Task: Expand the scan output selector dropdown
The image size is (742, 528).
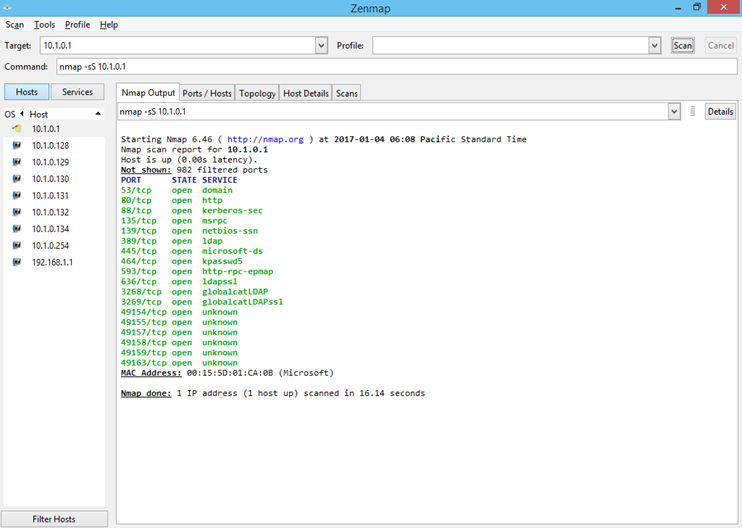Action: pyautogui.click(x=674, y=112)
